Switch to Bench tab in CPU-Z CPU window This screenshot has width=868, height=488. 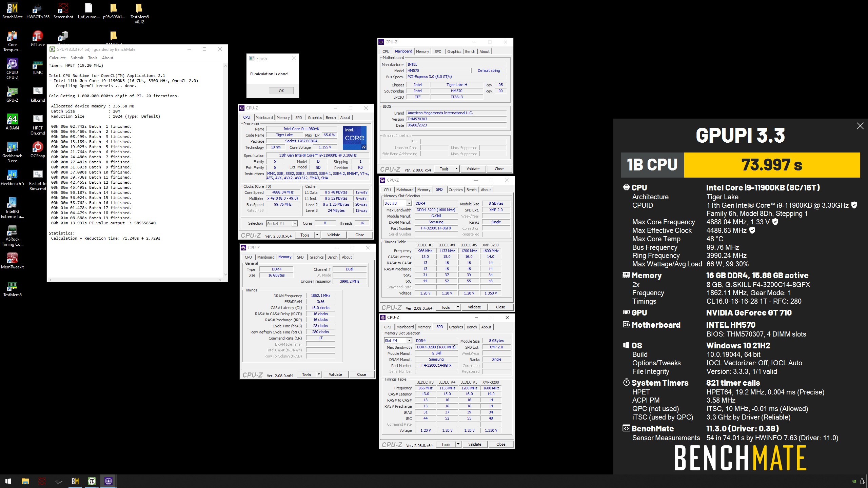tap(331, 118)
